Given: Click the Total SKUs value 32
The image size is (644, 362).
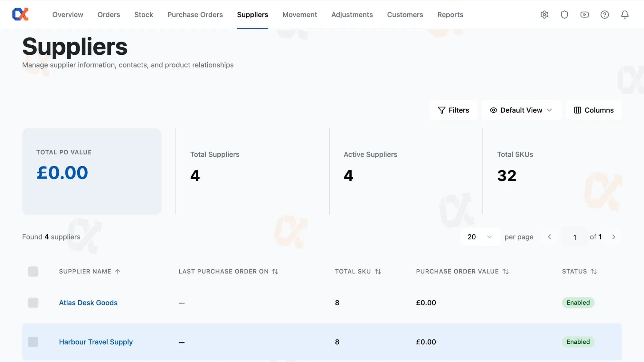Looking at the screenshot, I should tap(507, 176).
